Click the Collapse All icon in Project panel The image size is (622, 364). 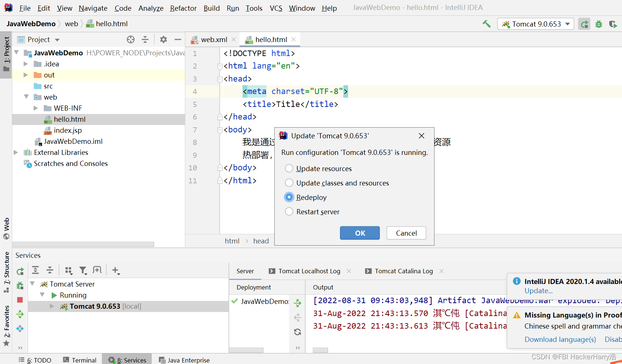tap(145, 39)
